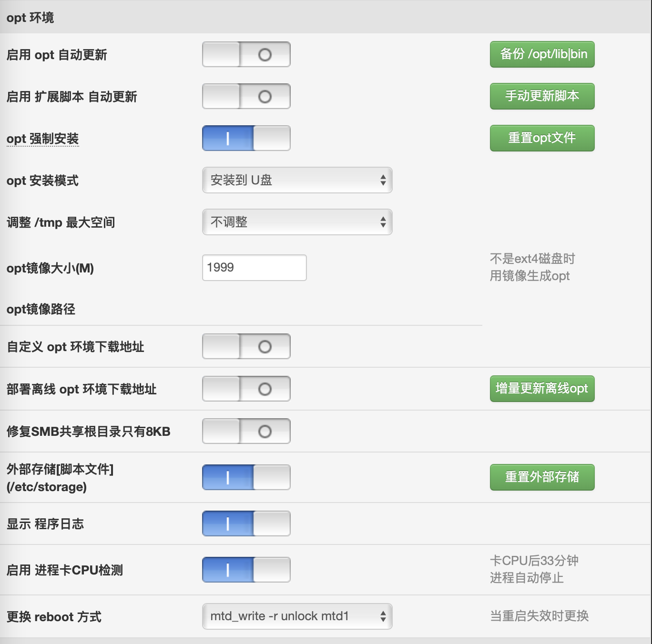Click the 备份 /opt/lib|bin button
Image resolution: width=652 pixels, height=644 pixels.
(x=542, y=54)
